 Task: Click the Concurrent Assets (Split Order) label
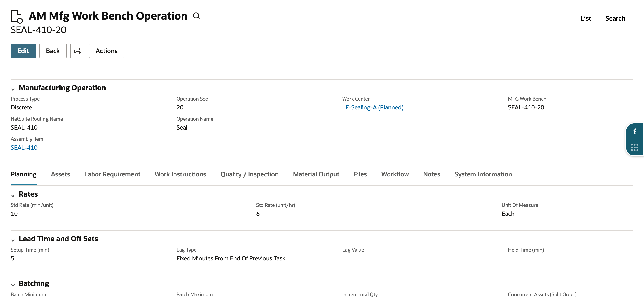[x=542, y=294]
